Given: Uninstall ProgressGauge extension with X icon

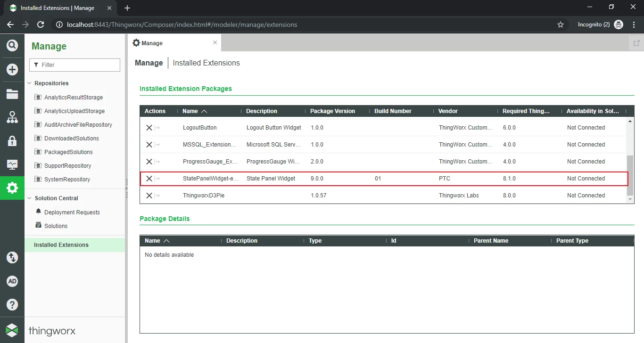Looking at the screenshot, I should pyautogui.click(x=149, y=162).
